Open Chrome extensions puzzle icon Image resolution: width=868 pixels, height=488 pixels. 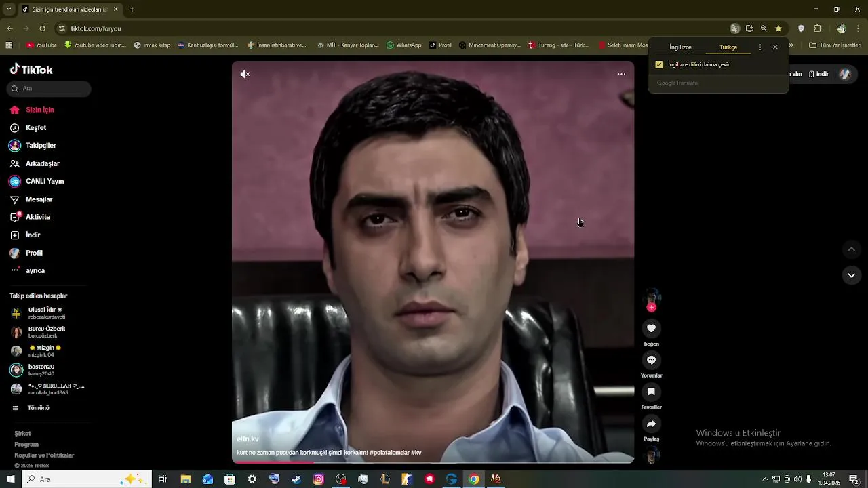(x=817, y=28)
